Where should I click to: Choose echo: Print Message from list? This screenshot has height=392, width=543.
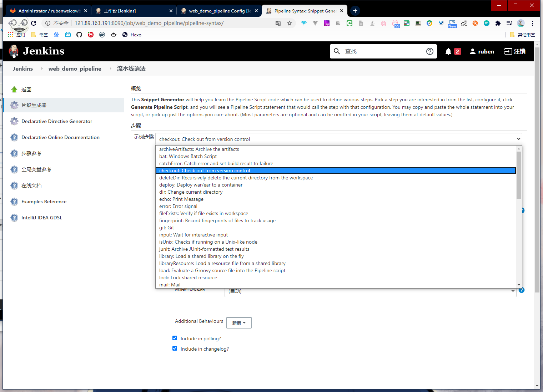181,199
